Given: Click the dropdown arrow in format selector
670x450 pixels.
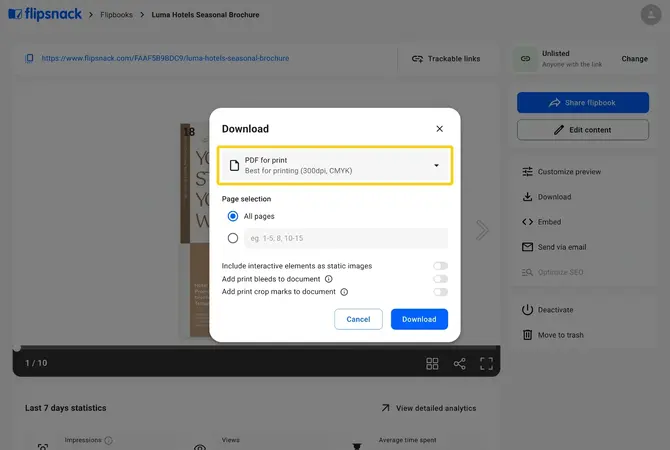Looking at the screenshot, I should click(436, 165).
